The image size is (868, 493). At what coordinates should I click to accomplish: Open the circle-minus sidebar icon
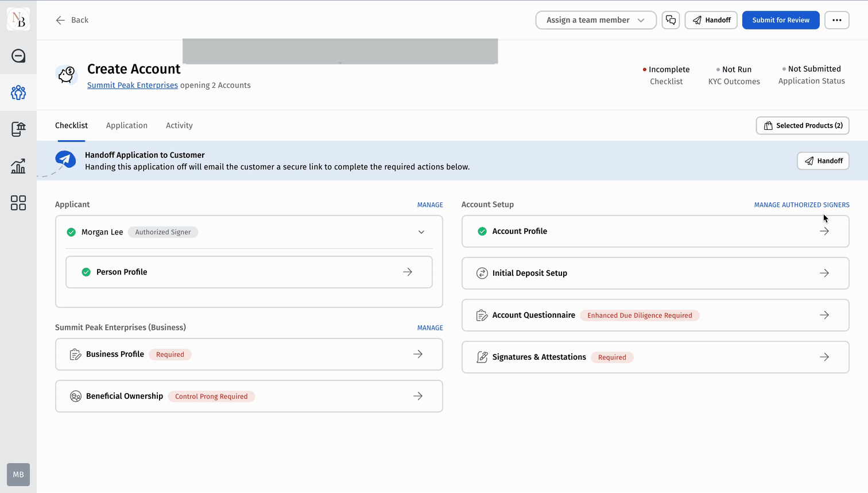18,56
